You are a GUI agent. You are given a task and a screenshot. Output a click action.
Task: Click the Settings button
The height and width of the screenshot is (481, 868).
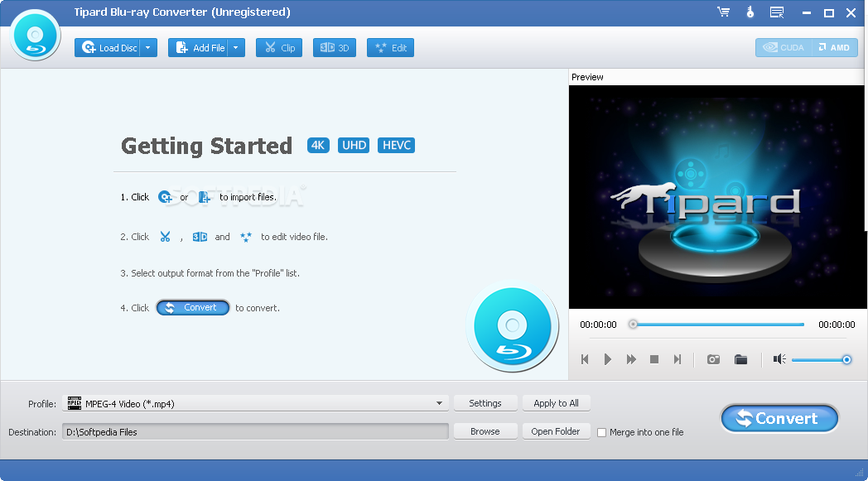[x=485, y=403]
